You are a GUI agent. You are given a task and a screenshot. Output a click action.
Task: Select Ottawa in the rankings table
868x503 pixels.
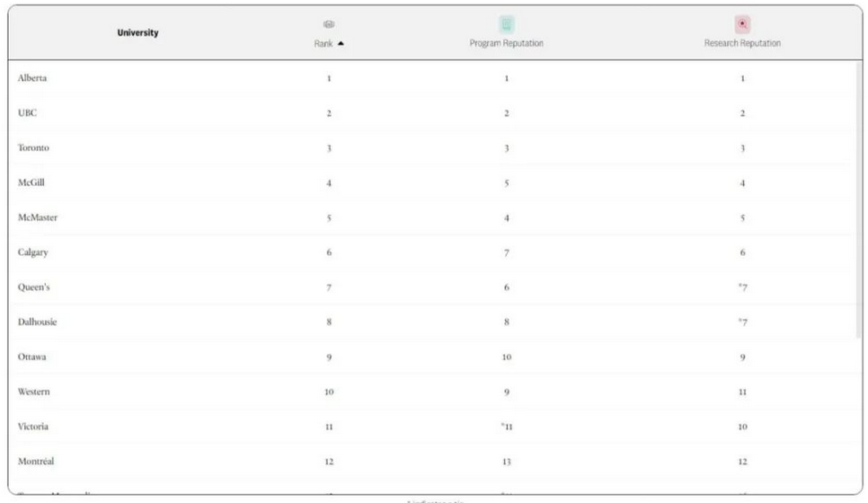(x=32, y=357)
